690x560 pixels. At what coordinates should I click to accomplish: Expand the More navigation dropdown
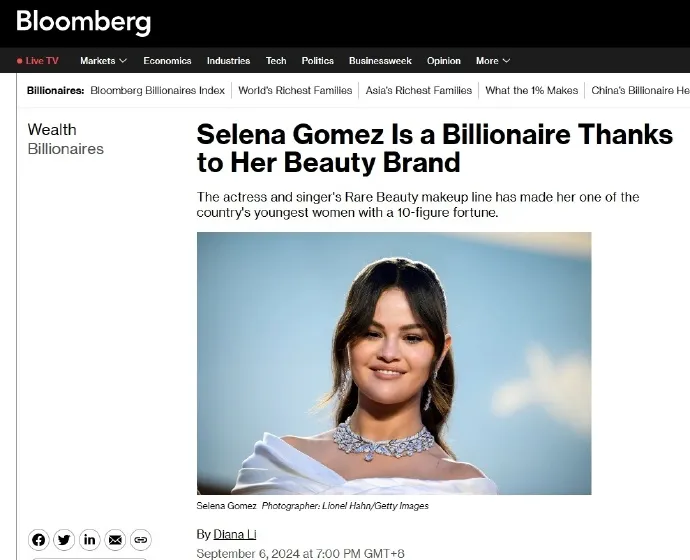pos(493,61)
